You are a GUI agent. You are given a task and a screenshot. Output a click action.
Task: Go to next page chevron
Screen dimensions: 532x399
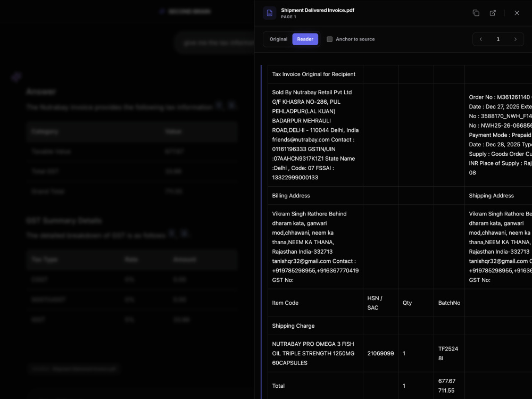(516, 39)
